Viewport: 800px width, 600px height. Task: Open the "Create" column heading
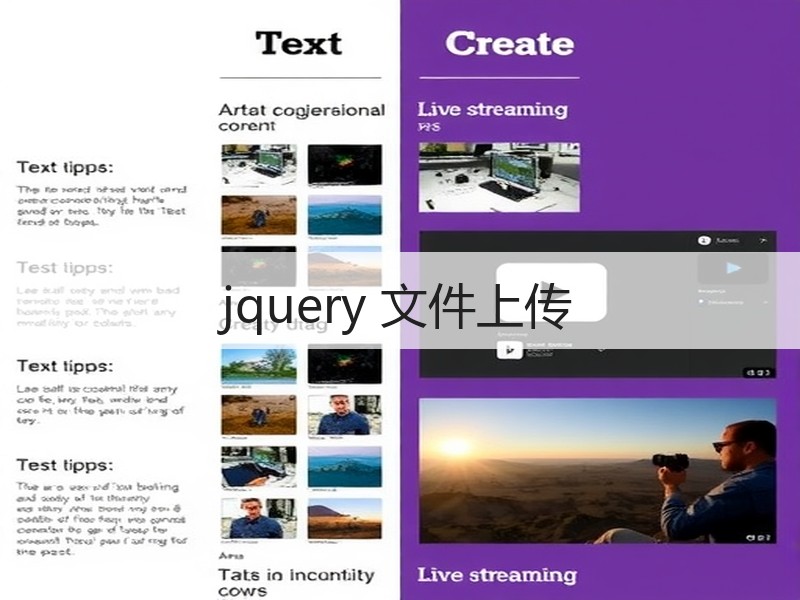[510, 43]
